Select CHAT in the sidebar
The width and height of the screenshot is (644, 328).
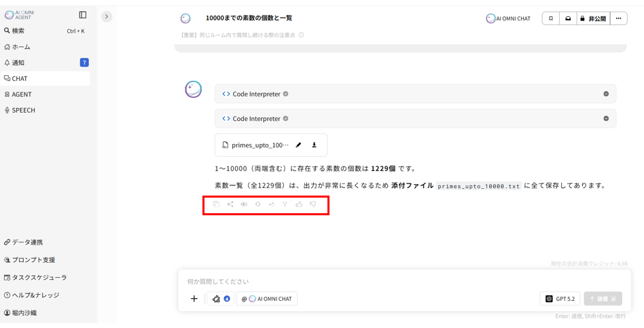coord(45,78)
